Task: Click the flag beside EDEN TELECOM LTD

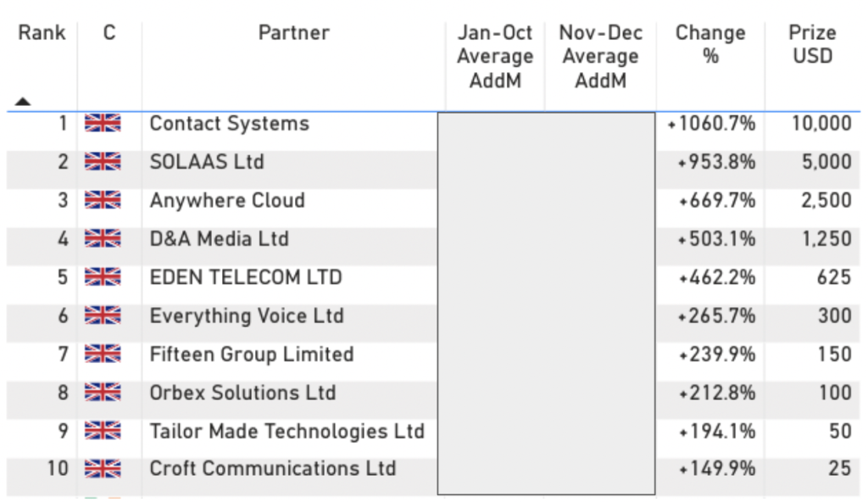Action: point(103,277)
